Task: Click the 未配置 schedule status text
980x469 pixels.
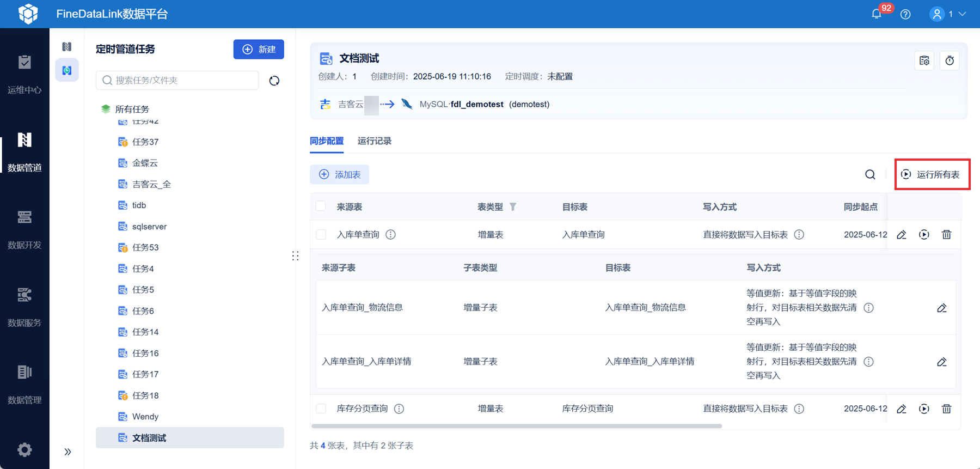Action: pos(560,76)
